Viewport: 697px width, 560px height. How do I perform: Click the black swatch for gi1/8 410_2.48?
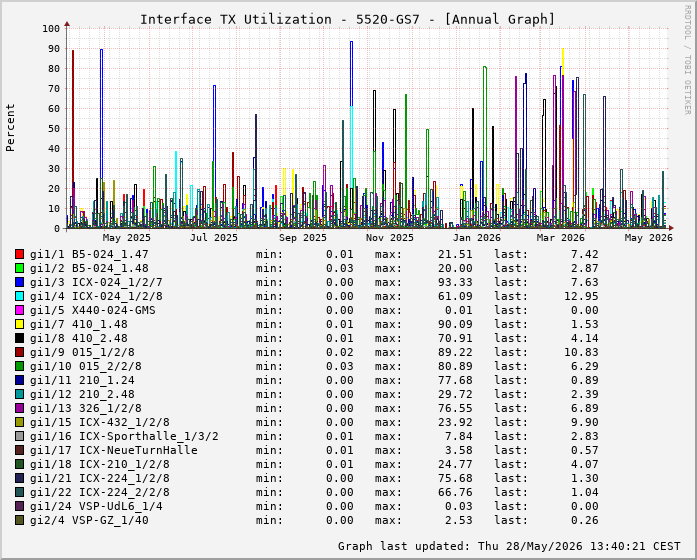[19, 338]
